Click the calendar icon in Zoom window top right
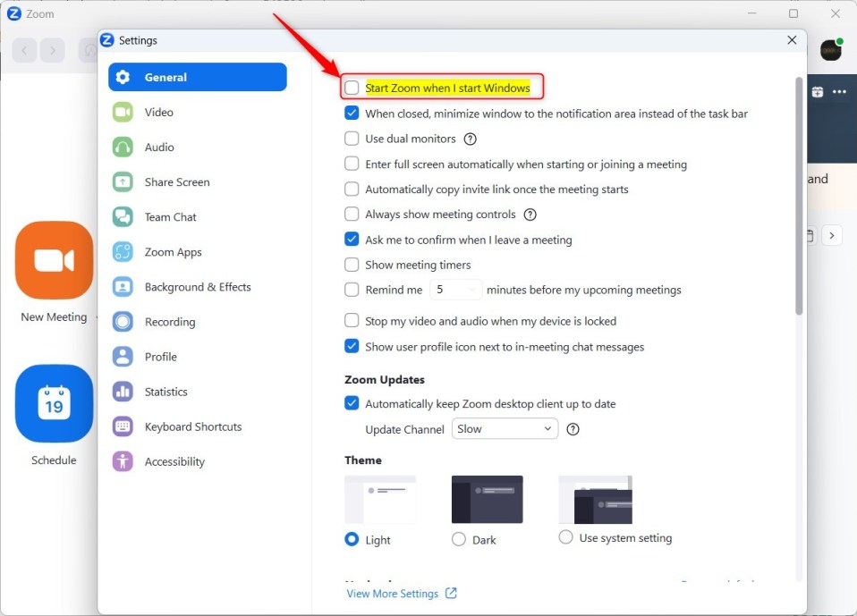 [x=817, y=92]
